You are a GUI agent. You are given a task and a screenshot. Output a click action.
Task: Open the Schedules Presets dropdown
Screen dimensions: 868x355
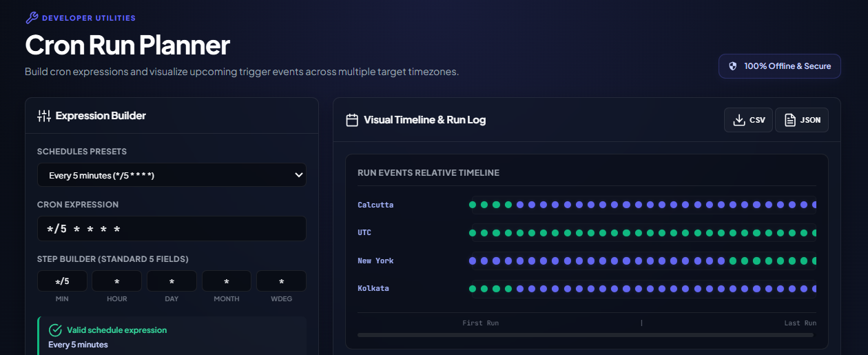pyautogui.click(x=172, y=175)
